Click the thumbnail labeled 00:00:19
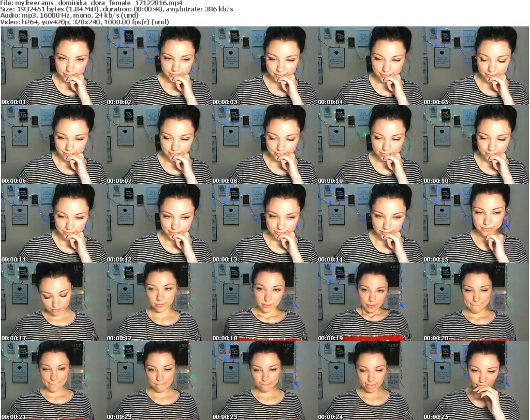 371,302
